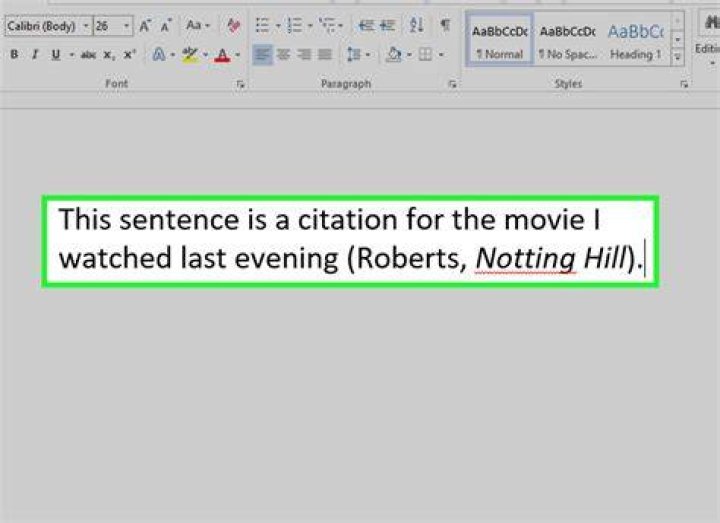Apply bullet list
This screenshot has height=523, width=720.
(x=262, y=25)
